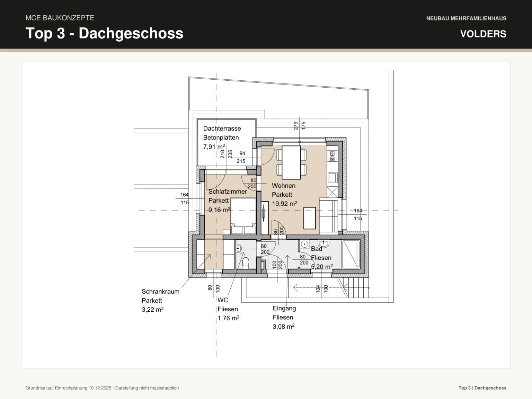This screenshot has width=532, height=399.
Task: Click the '104' dimension below the Bad
Action: click(x=318, y=289)
